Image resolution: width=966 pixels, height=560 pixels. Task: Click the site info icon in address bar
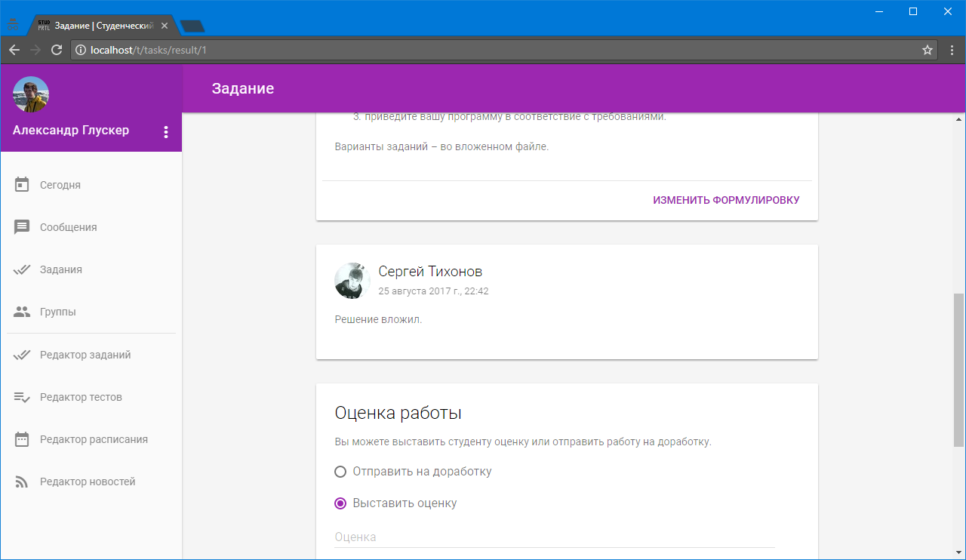pyautogui.click(x=80, y=51)
